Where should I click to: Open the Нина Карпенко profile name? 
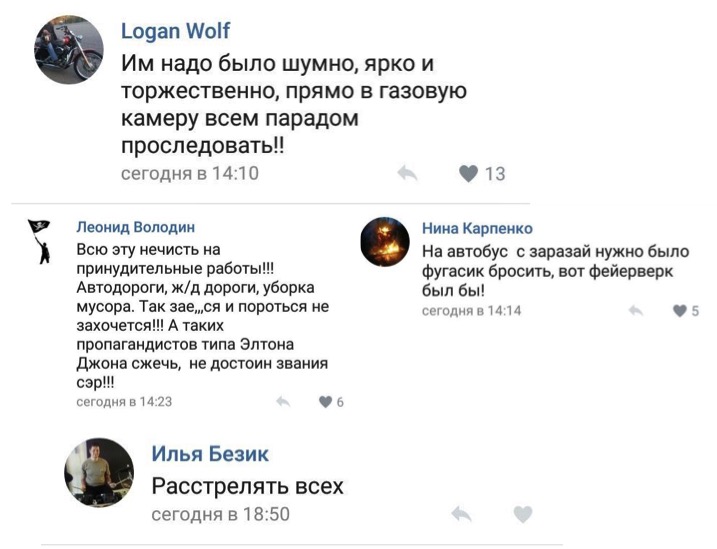tap(477, 229)
